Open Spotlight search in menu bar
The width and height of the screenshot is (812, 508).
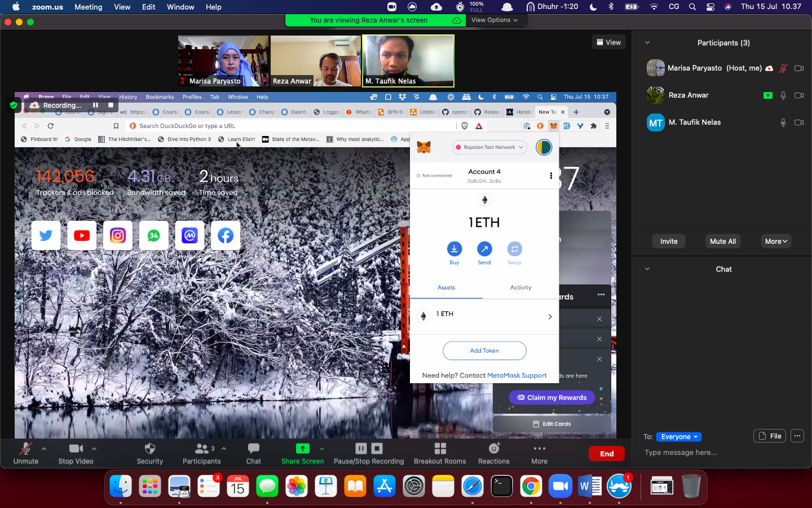tap(692, 7)
